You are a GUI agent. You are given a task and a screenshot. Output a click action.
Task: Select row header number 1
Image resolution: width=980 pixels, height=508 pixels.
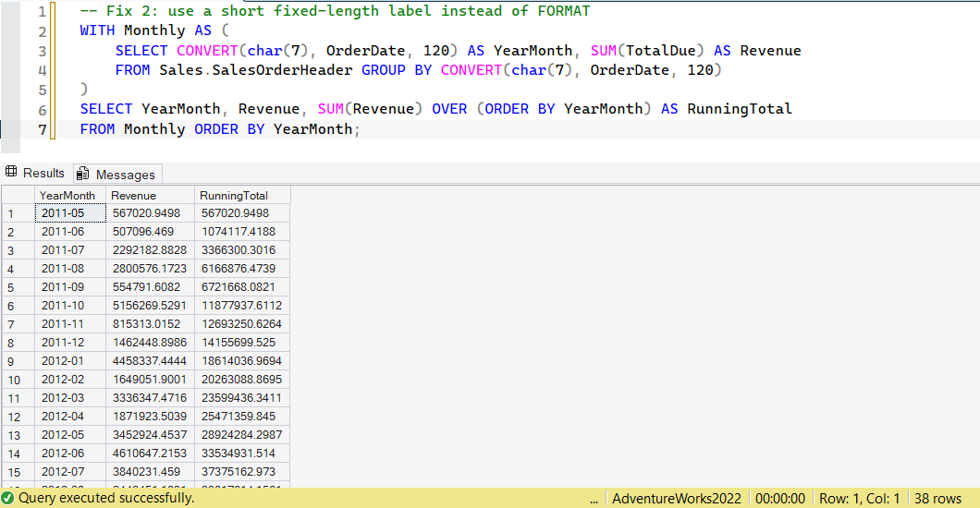[18, 213]
